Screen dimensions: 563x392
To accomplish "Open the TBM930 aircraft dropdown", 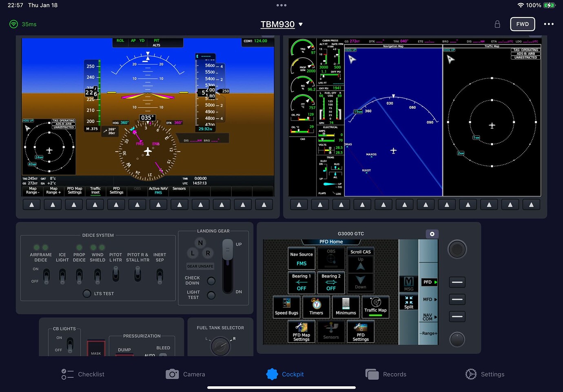I will [x=281, y=24].
